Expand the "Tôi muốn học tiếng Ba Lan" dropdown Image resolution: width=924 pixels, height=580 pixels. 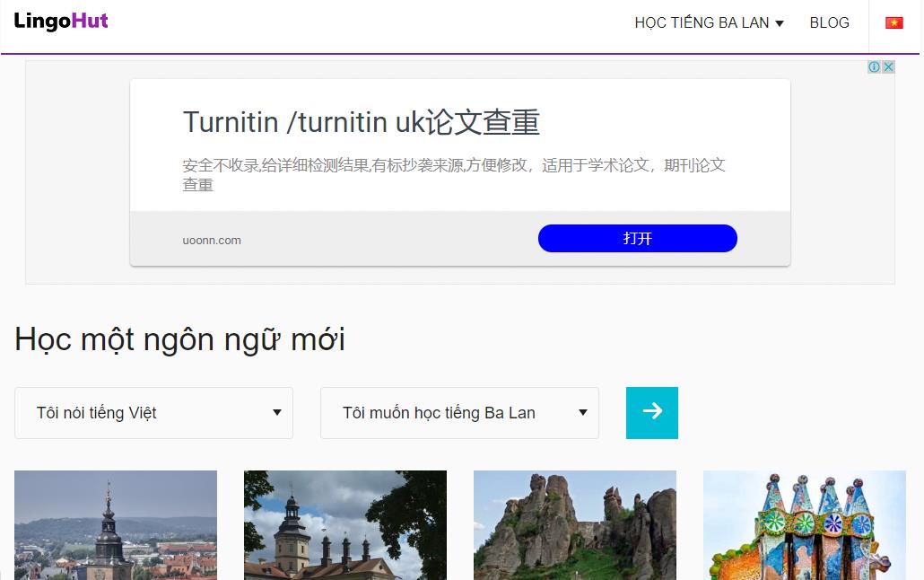point(459,412)
